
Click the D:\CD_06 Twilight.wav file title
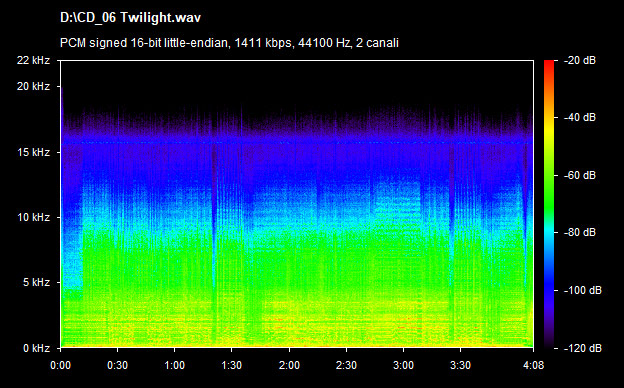(x=131, y=18)
